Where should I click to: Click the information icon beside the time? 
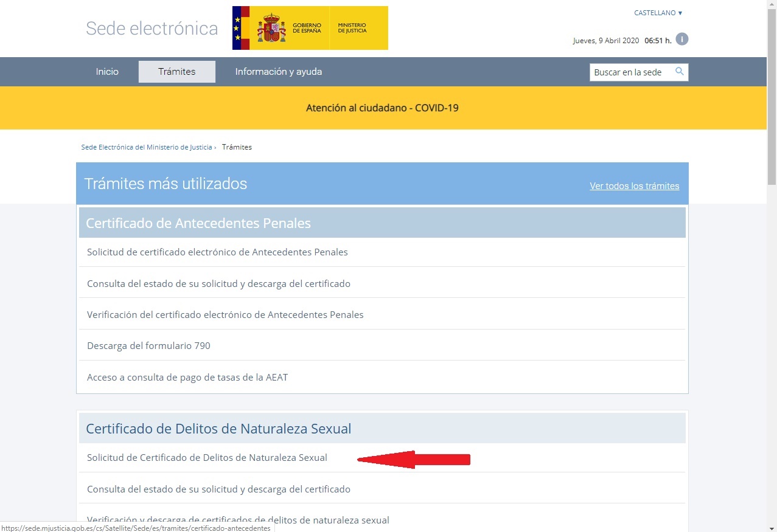coord(682,40)
